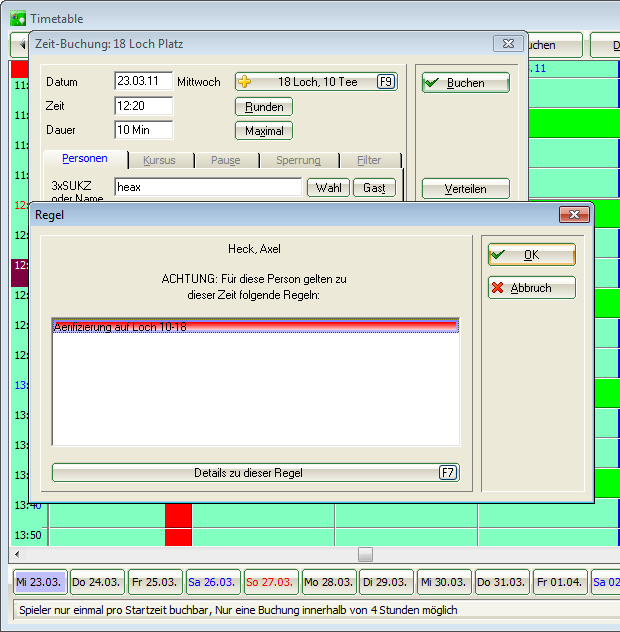The image size is (620, 632).
Task: Click the Buchen button with checkmark
Action: pos(465,83)
